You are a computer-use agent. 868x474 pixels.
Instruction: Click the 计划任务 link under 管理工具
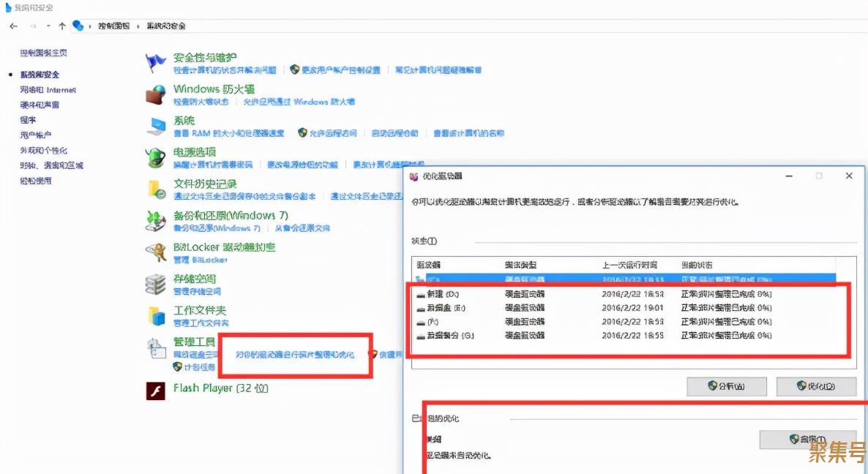(200, 367)
